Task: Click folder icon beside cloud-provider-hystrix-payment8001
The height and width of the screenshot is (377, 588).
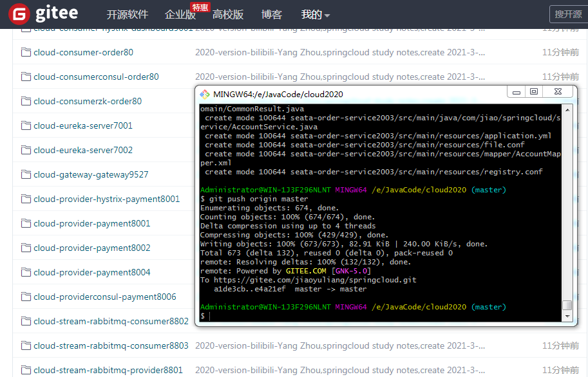Action: pyautogui.click(x=26, y=199)
